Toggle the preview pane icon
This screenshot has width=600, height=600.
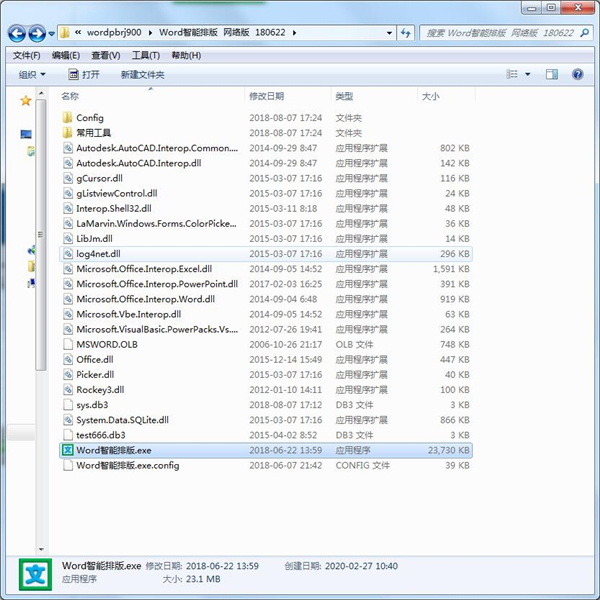553,74
